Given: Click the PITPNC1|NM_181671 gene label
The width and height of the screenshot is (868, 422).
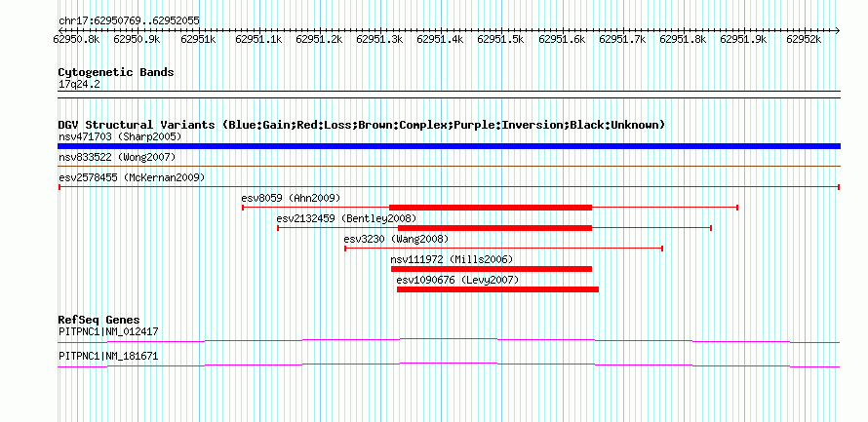Looking at the screenshot, I should 108,357.
